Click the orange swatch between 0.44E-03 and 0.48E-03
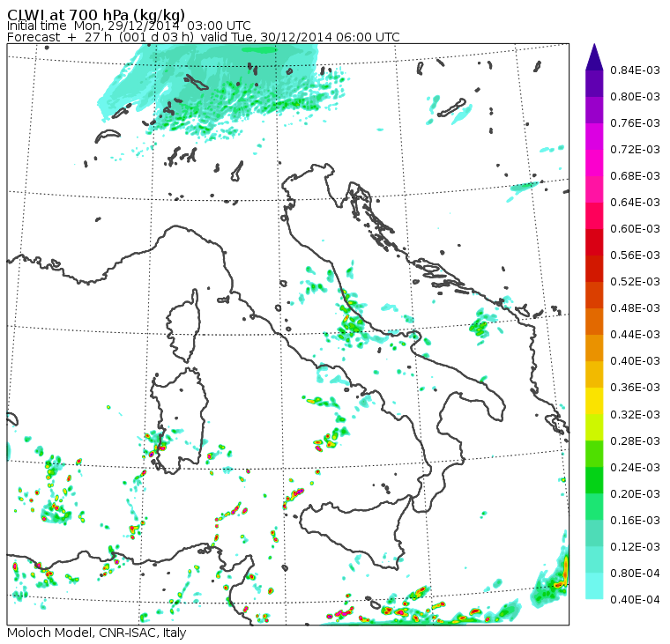Image resolution: width=670 pixels, height=644 pixels. [594, 322]
